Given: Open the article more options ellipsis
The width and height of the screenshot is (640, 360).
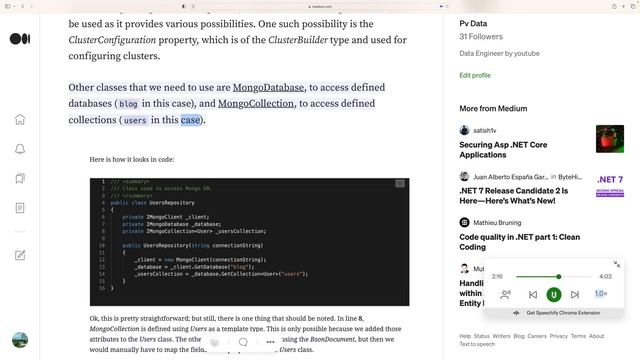Looking at the screenshot, I should 270,342.
